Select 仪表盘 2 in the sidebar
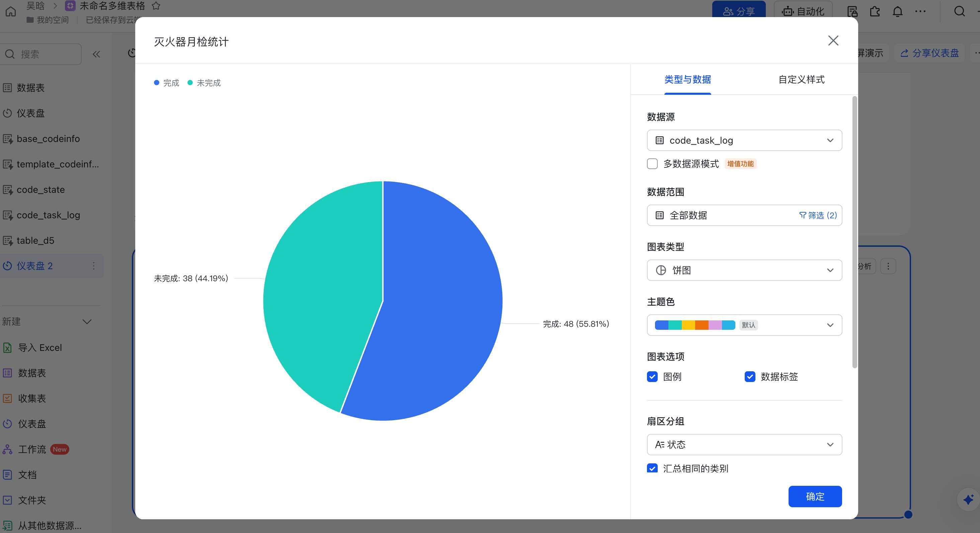The image size is (980, 533). 34,265
